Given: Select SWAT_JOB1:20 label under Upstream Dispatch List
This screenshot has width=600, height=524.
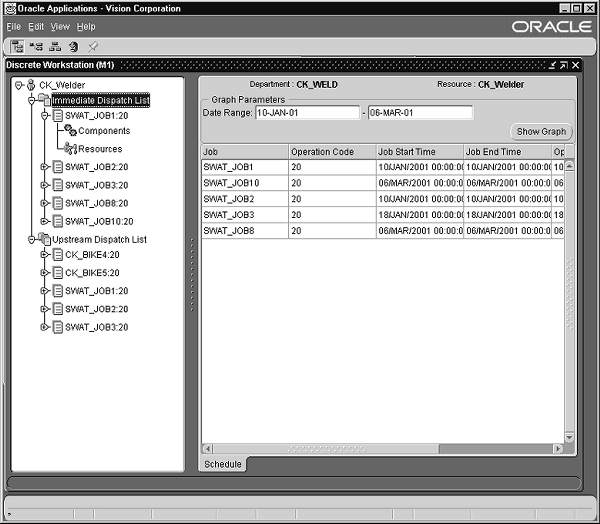Looking at the screenshot, I should [x=96, y=291].
